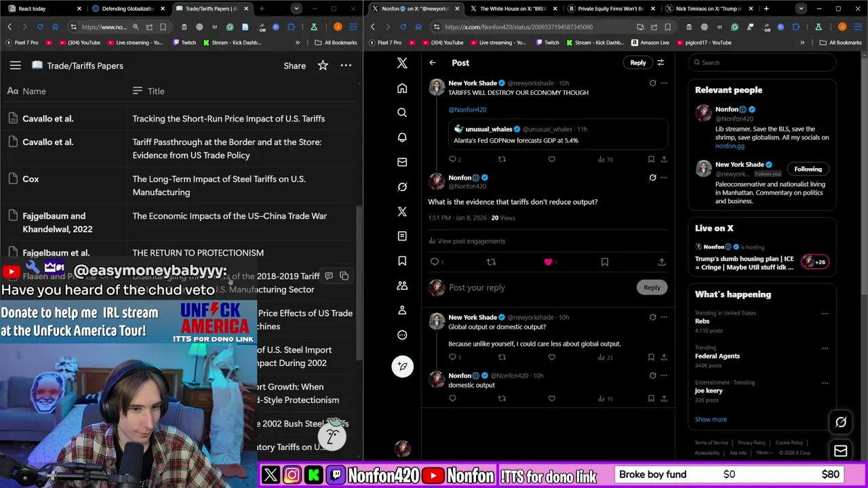
Task: Open more options for Federal Agents trend
Action: click(x=825, y=348)
